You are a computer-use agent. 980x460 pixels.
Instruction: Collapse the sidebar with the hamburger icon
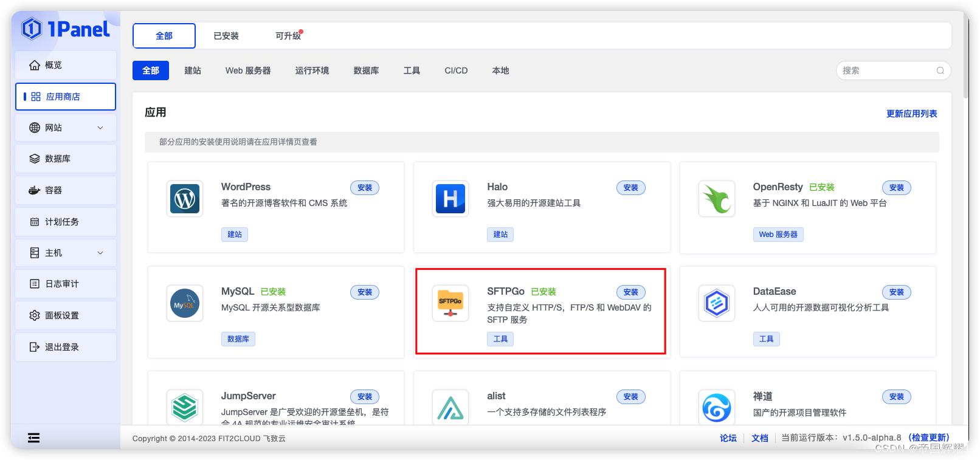click(x=34, y=438)
